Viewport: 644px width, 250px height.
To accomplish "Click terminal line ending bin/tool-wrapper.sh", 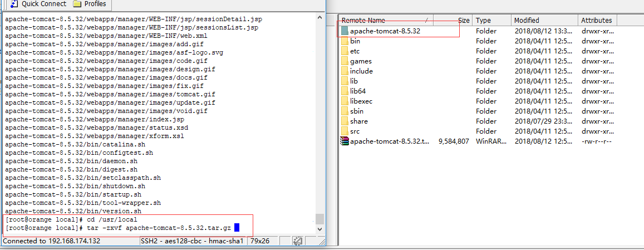I will [x=83, y=203].
